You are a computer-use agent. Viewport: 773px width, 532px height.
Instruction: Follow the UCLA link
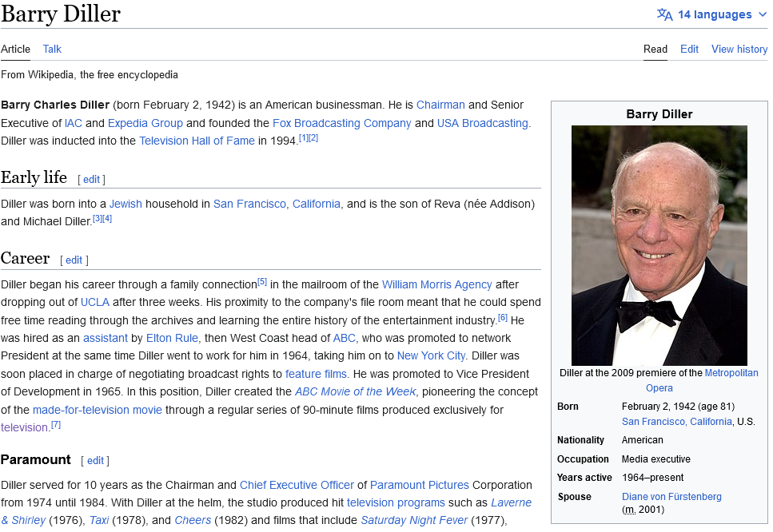tap(95, 303)
